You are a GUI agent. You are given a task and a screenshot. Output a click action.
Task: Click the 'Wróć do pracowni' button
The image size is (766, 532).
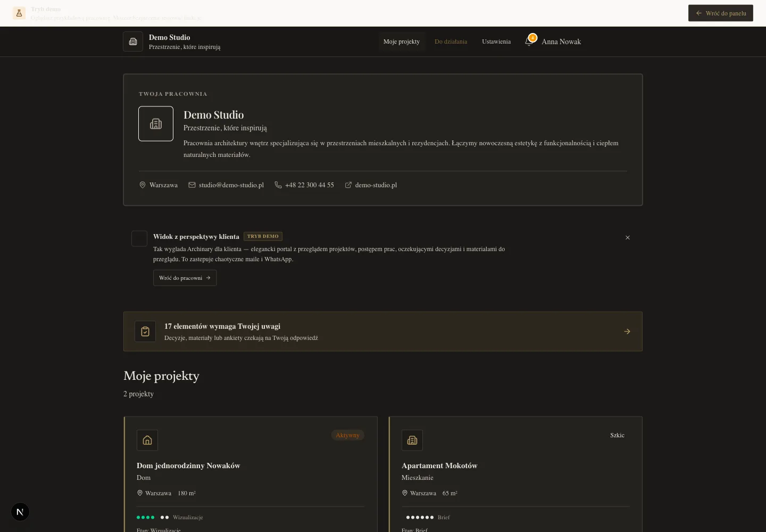[x=185, y=278]
